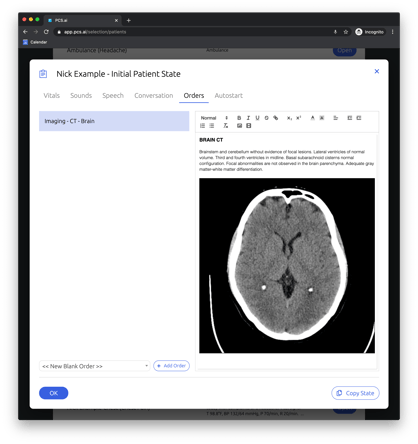Viewport: 418px width, 444px height.
Task: Toggle the ordered list button
Action: 202,126
